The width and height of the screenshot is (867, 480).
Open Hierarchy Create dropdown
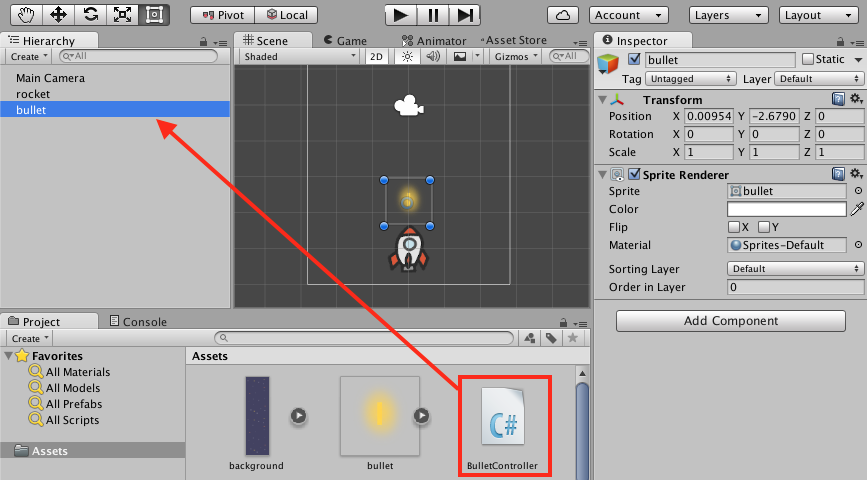pos(29,56)
